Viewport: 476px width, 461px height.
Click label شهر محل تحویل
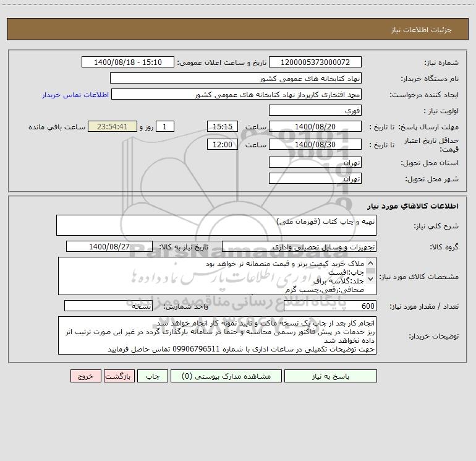click(431, 179)
